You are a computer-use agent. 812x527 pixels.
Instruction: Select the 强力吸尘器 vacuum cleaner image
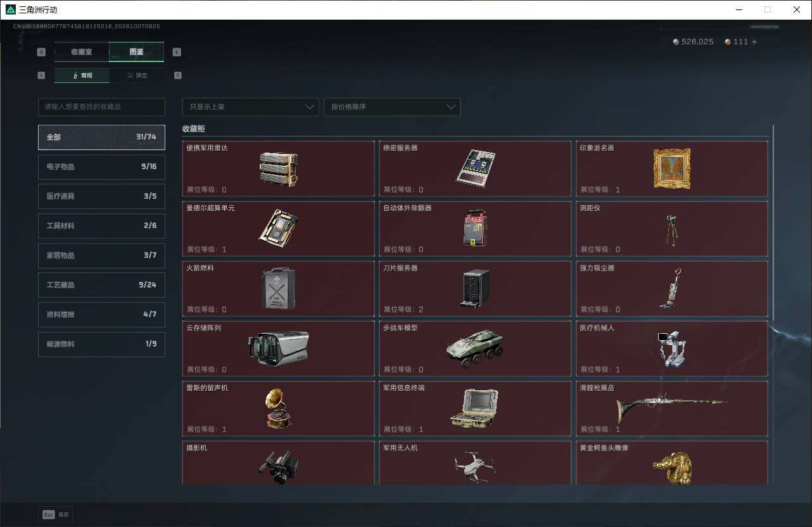[x=671, y=288]
